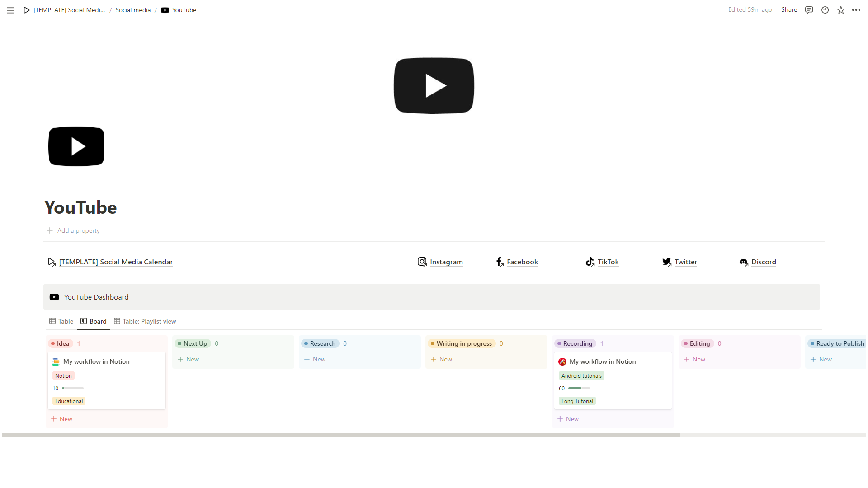Click the Research column header tag
Viewport: 868px width, 488px height.
(320, 343)
